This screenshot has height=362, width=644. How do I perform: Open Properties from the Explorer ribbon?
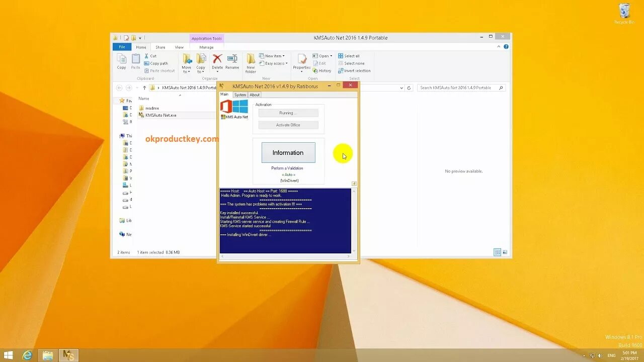point(302,62)
